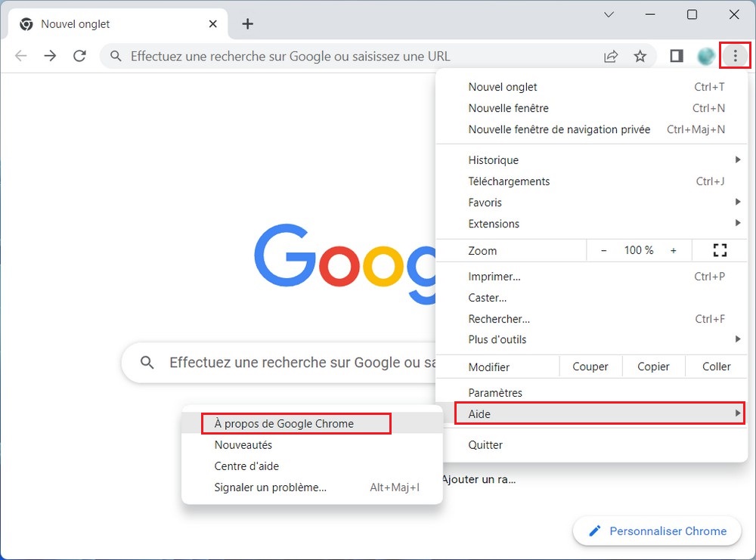Select Quitter in the menu
This screenshot has height=560, width=756.
click(592, 445)
